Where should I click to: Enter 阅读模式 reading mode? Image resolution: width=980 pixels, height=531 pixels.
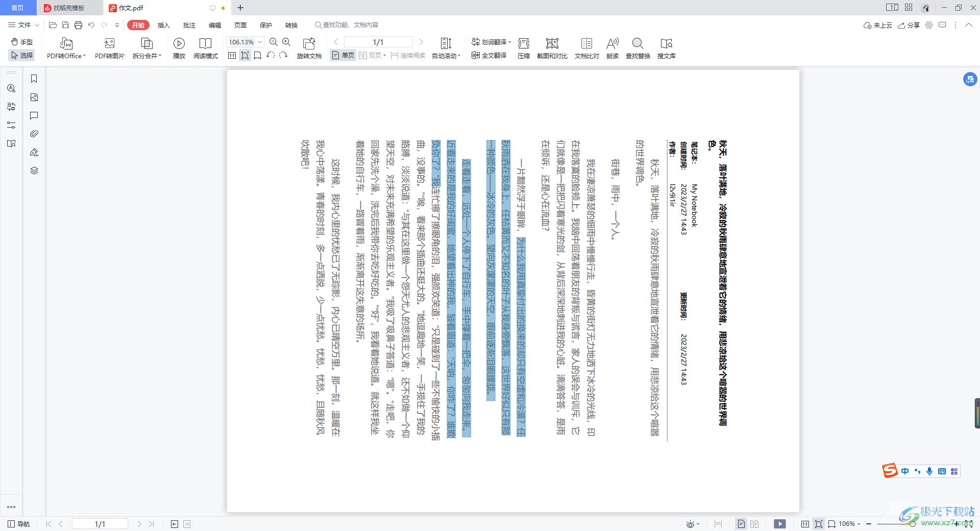tap(205, 43)
